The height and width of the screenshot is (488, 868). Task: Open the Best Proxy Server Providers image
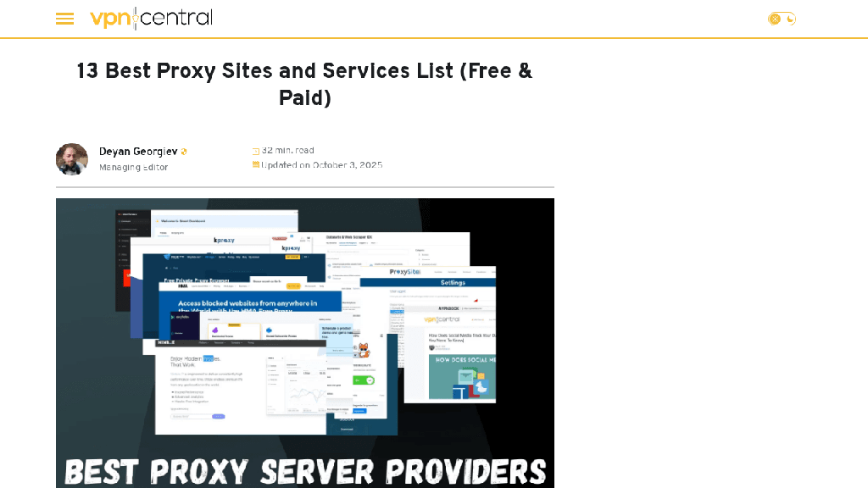pos(305,343)
